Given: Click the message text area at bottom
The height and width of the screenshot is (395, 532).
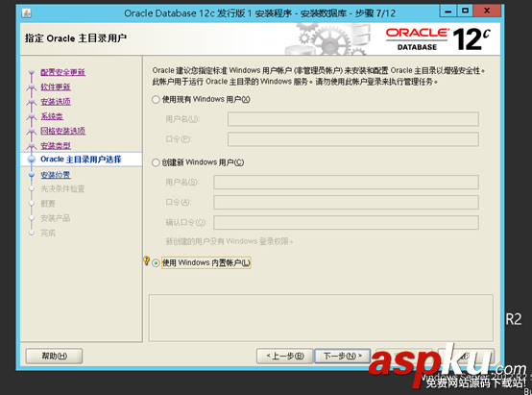Looking at the screenshot, I should (x=321, y=318).
